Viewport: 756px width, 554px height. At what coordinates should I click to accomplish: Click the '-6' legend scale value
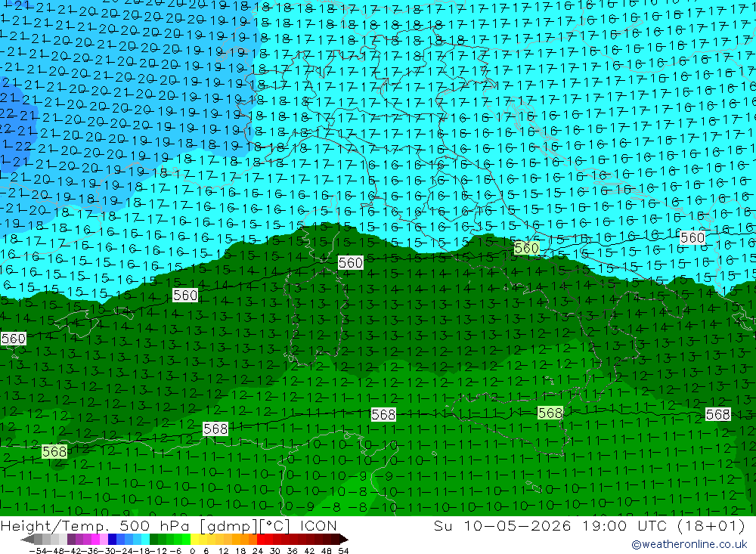click(x=175, y=551)
